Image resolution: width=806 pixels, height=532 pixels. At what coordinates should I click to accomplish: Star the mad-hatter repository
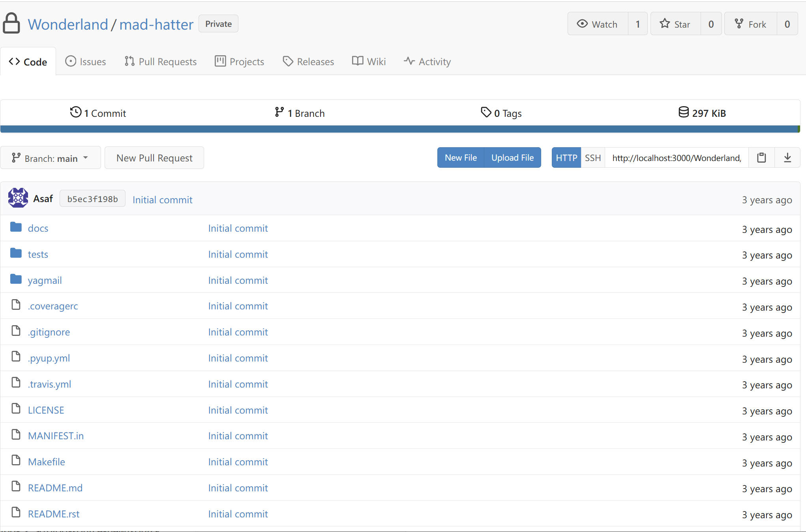[x=676, y=24]
